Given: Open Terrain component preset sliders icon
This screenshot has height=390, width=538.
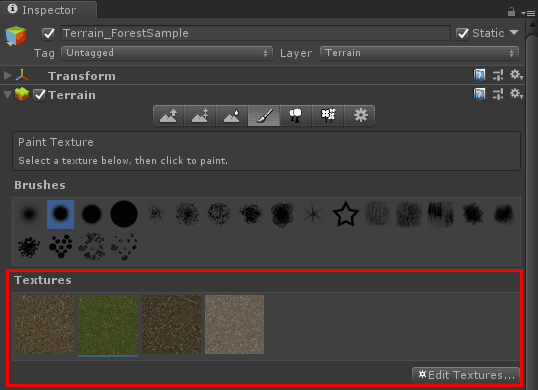Looking at the screenshot, I should (x=498, y=94).
